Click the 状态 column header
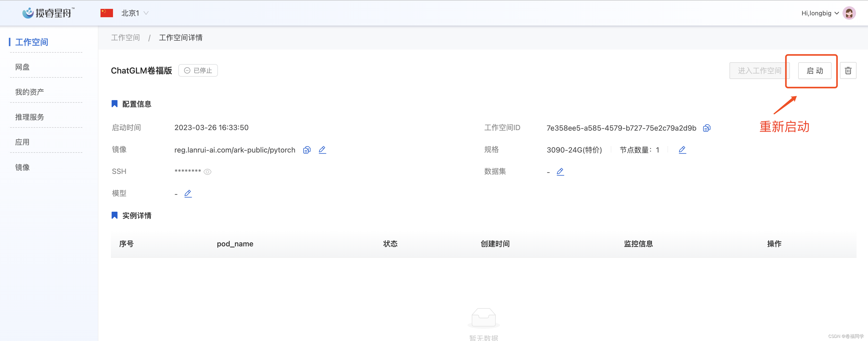Viewport: 868px width, 341px height. click(x=390, y=244)
